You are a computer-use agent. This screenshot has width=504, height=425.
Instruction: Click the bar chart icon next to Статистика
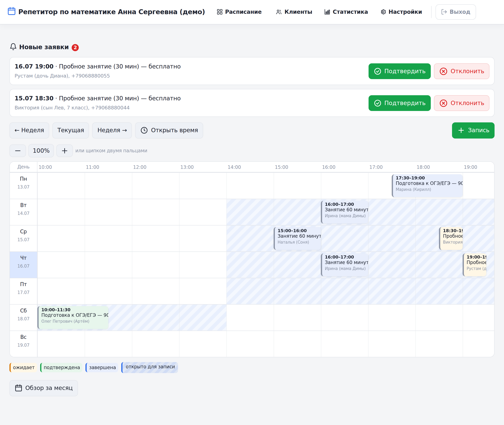click(x=327, y=12)
